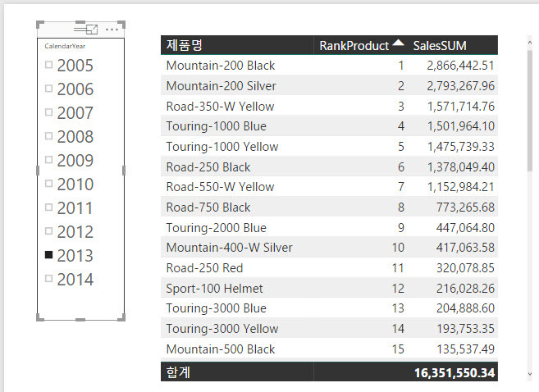Click the sales value 1,378,049.40
Screen dimensions: 539x392
pos(460,166)
